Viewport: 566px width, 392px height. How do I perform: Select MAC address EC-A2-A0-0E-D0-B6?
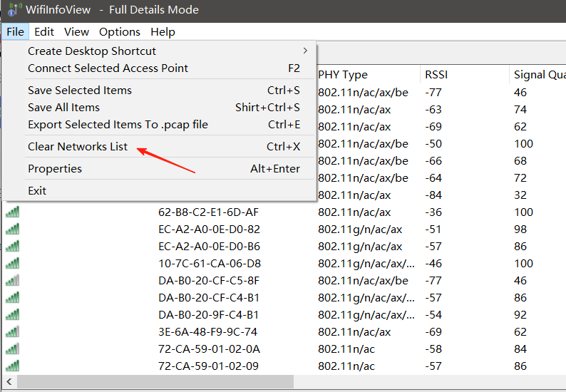tap(209, 247)
